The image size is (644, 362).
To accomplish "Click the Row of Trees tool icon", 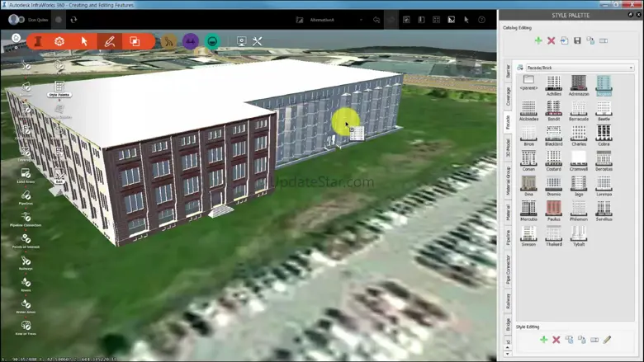I will [26, 326].
